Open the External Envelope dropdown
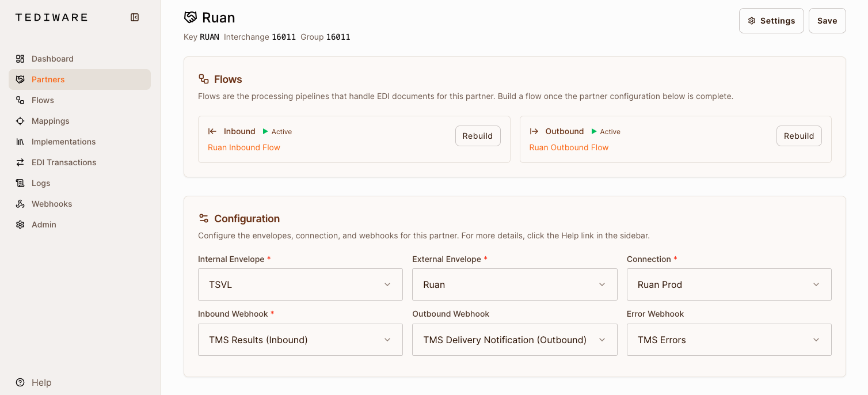Image resolution: width=868 pixels, height=395 pixels. click(x=514, y=284)
